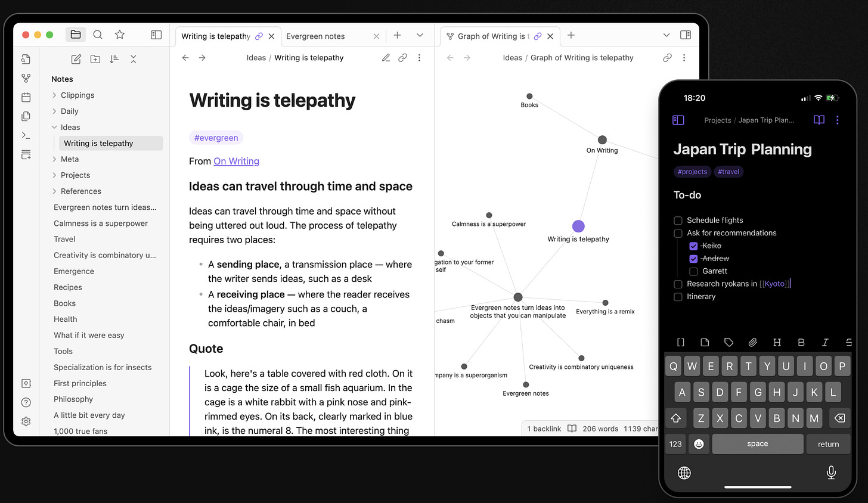
Task: Open the #projects tag on phone
Action: [x=692, y=172]
